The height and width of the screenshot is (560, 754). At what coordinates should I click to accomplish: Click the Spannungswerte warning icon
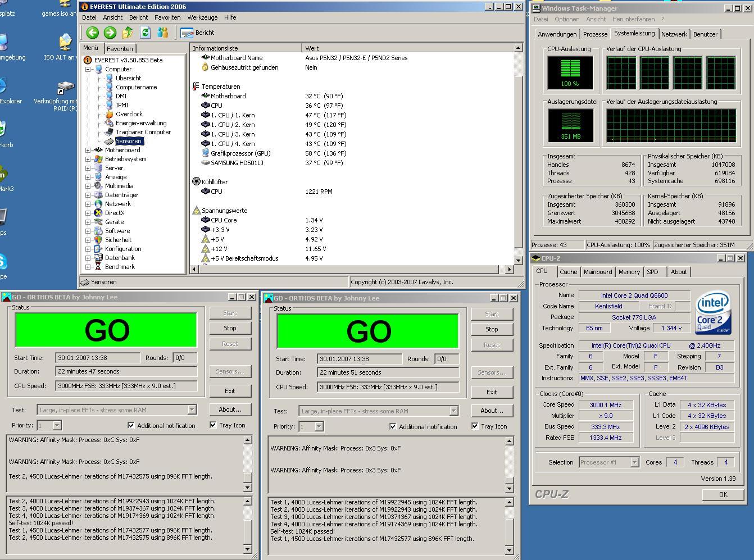pos(196,211)
